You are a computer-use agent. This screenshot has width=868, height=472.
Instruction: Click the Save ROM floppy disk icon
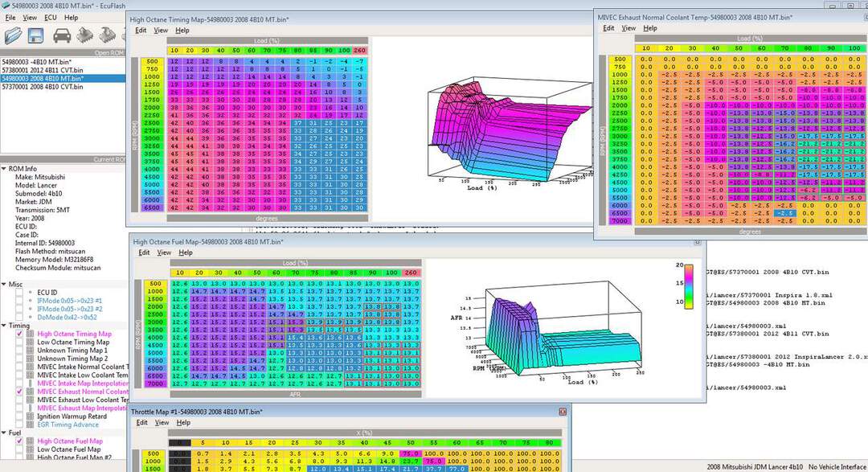click(x=35, y=35)
